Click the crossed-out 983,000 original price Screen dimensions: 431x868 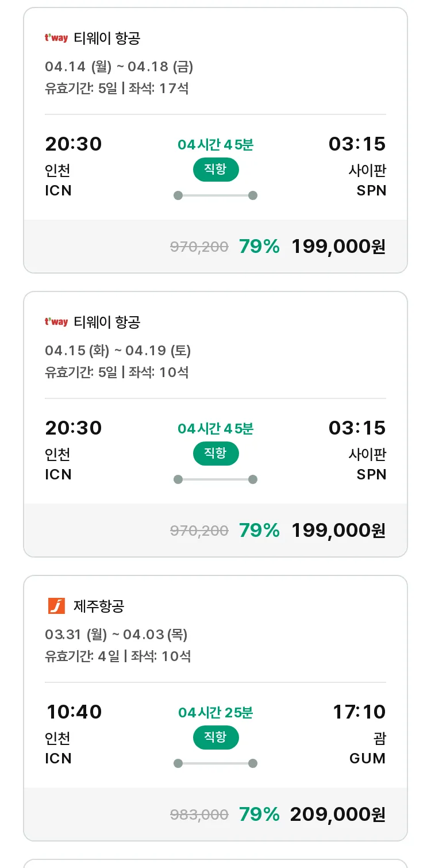tap(199, 815)
